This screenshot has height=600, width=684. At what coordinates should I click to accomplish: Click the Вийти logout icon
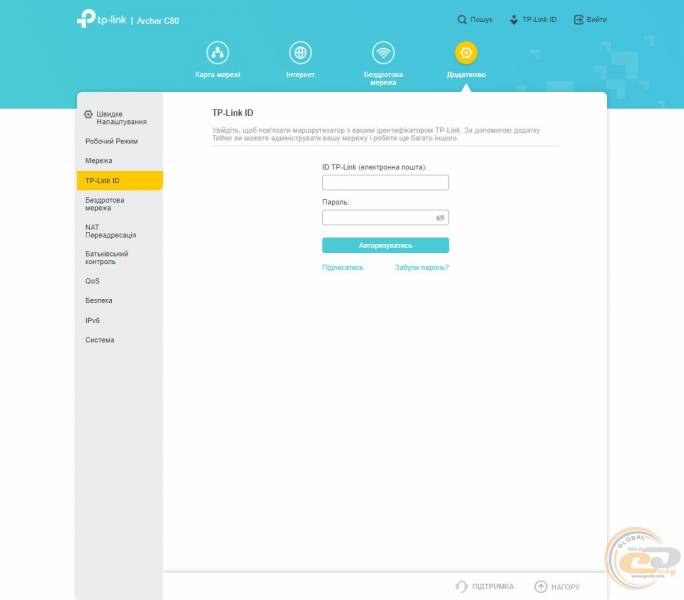click(x=578, y=20)
